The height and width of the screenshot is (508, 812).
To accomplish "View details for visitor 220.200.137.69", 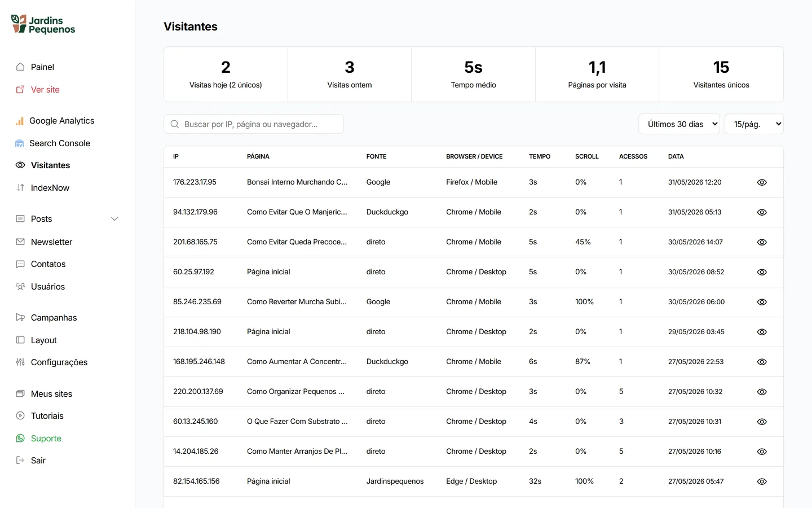I will point(762,392).
